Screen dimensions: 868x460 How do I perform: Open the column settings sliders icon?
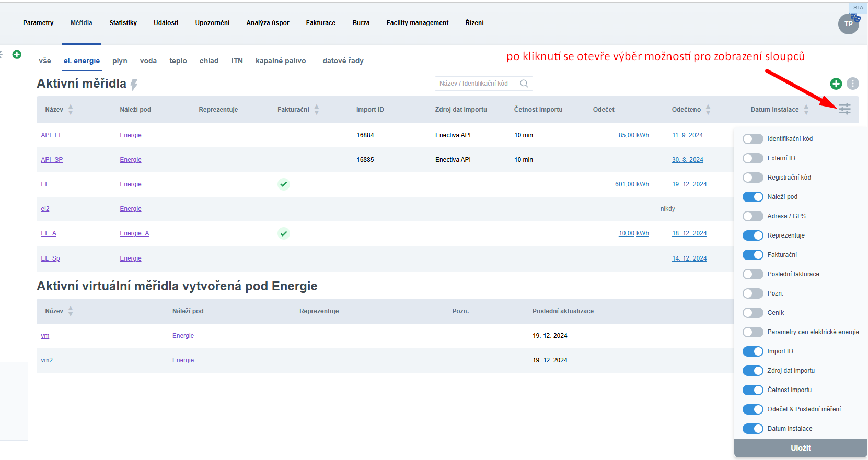844,109
